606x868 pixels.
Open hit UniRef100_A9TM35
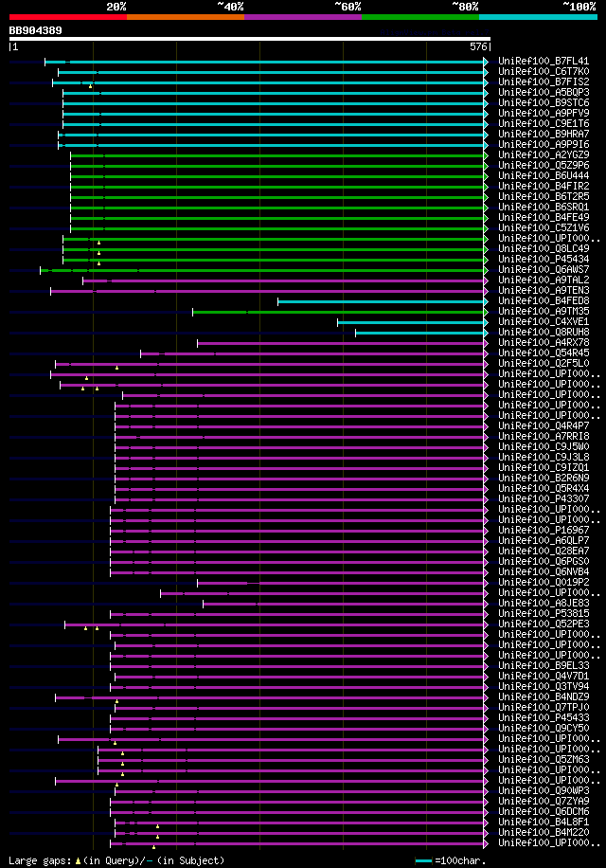[x=544, y=311]
